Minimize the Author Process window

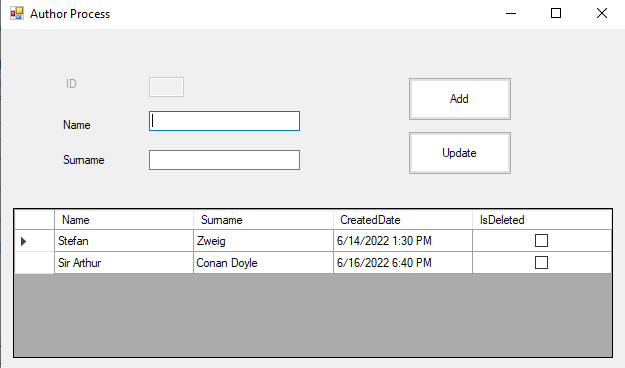click(511, 14)
